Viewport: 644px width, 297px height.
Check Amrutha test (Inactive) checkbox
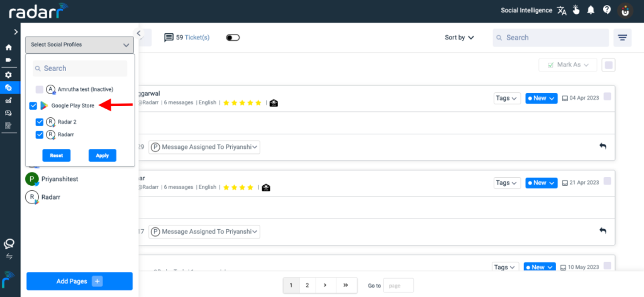[40, 89]
